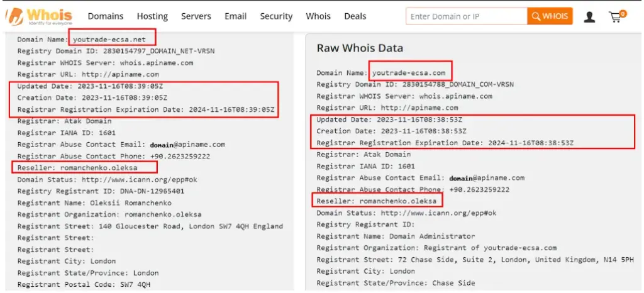Select Registrant City London in Raw Whois Data

click(x=365, y=271)
